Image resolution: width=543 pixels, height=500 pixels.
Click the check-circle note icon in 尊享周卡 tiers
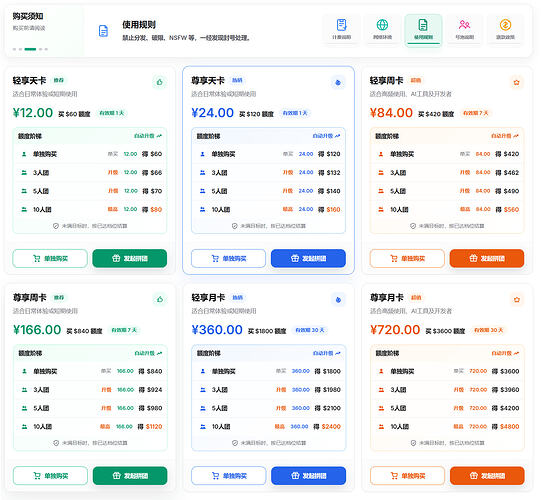coord(56,443)
